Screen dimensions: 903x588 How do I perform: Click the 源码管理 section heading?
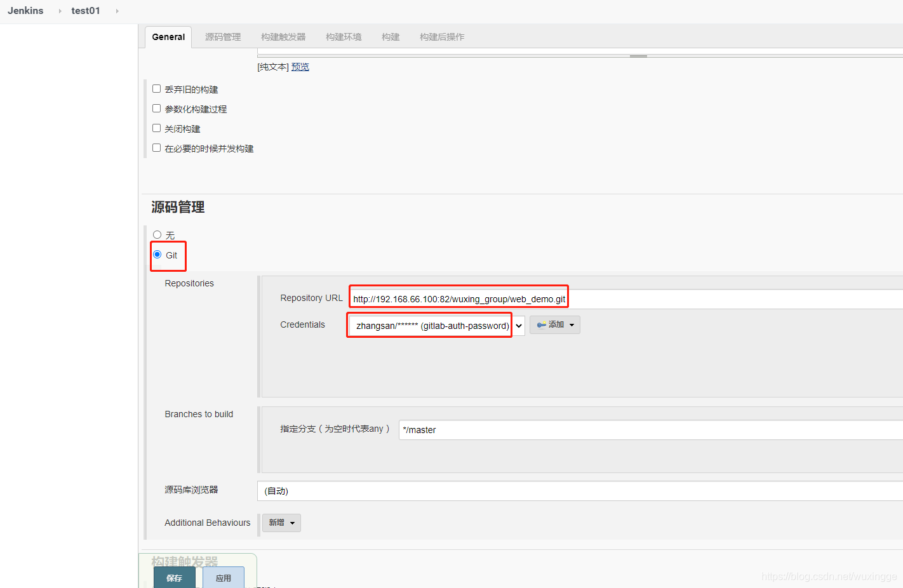click(178, 207)
